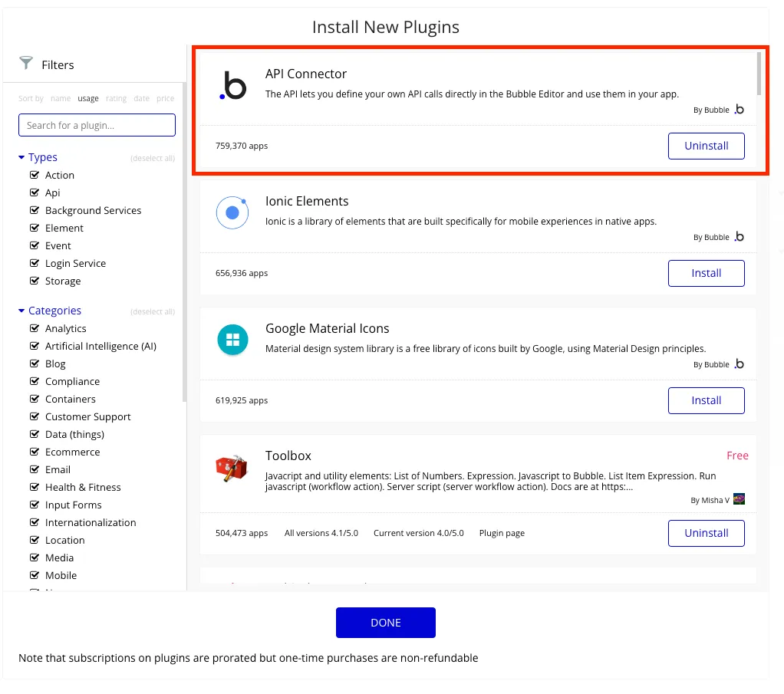Sort plugins by price
Image resolution: width=784 pixels, height=694 pixels.
tap(165, 98)
